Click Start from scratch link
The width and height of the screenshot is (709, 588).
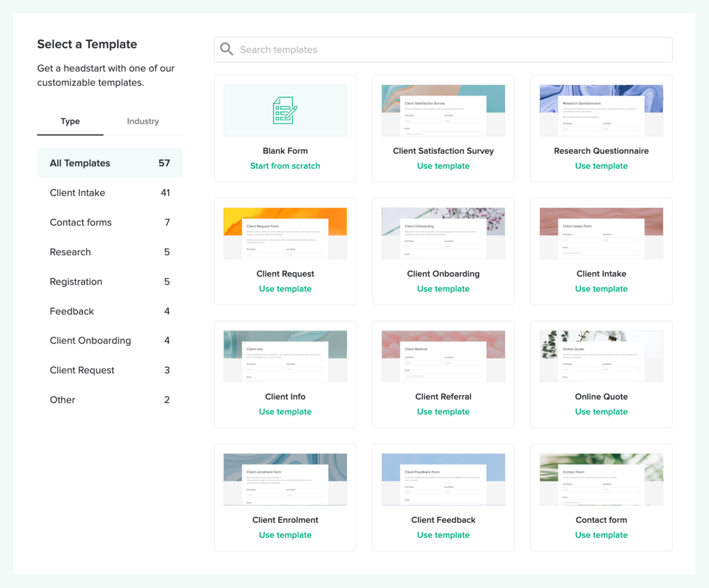click(285, 166)
